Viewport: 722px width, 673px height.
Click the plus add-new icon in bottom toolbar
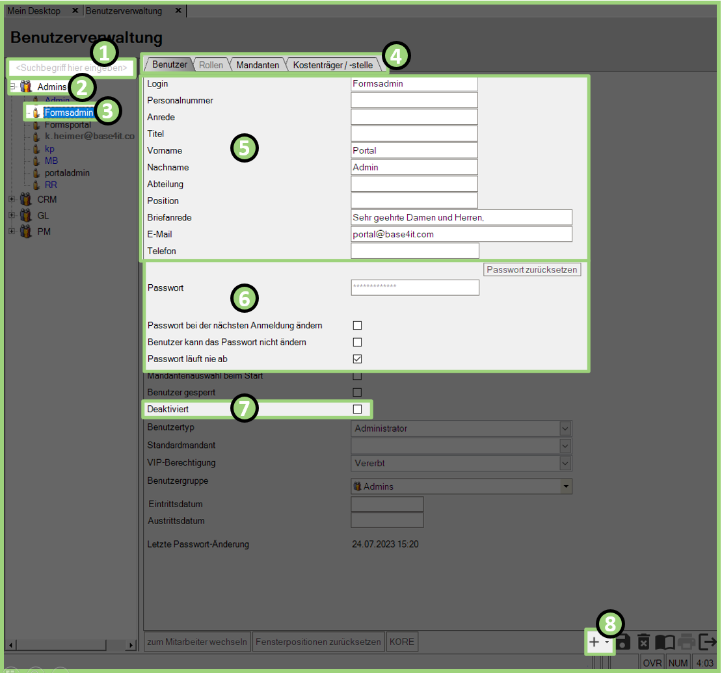596,642
